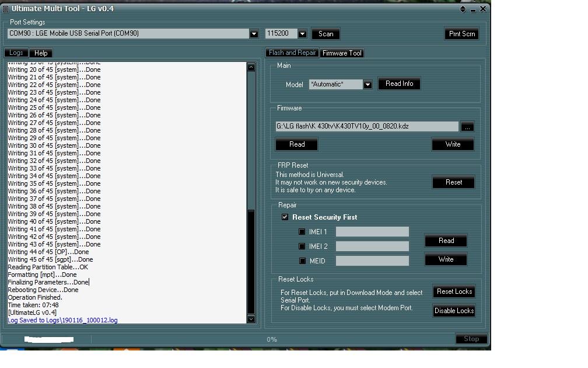Click 'Finalizing Parameters...Done' log line
The image size is (588, 368).
pos(48,282)
